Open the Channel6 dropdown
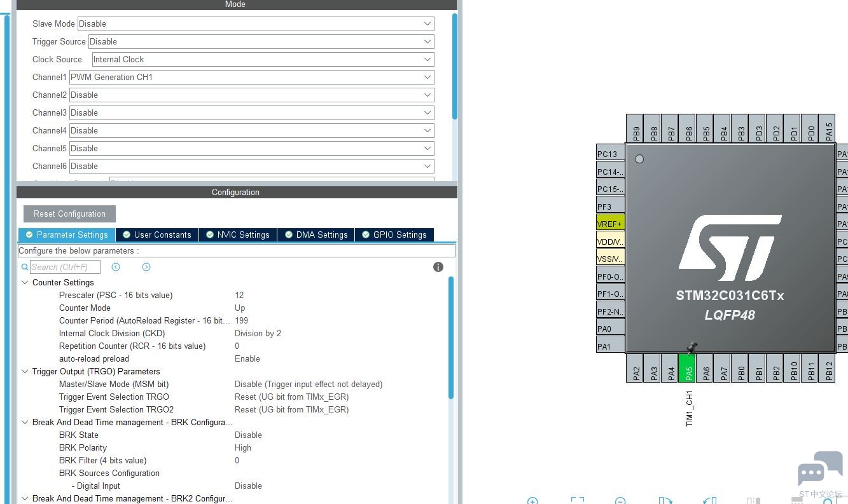The image size is (848, 504). (x=251, y=166)
